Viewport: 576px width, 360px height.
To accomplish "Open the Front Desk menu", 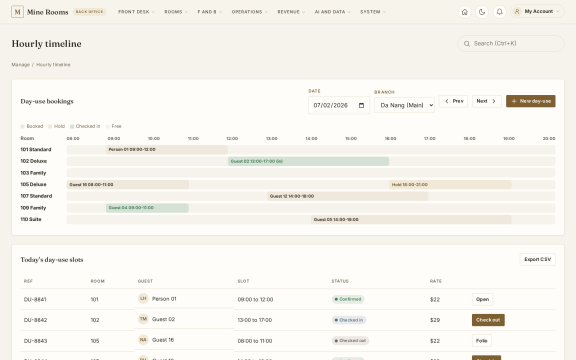I will click(x=136, y=12).
